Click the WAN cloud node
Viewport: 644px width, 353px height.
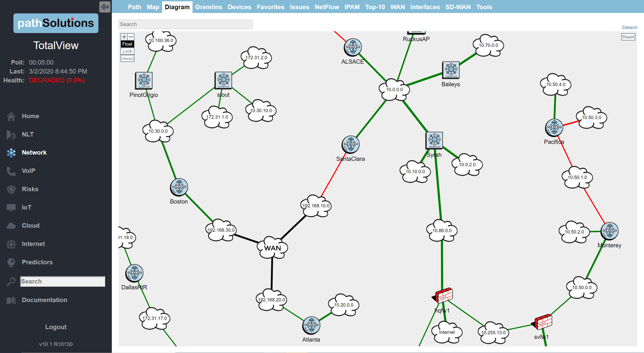pyautogui.click(x=272, y=248)
